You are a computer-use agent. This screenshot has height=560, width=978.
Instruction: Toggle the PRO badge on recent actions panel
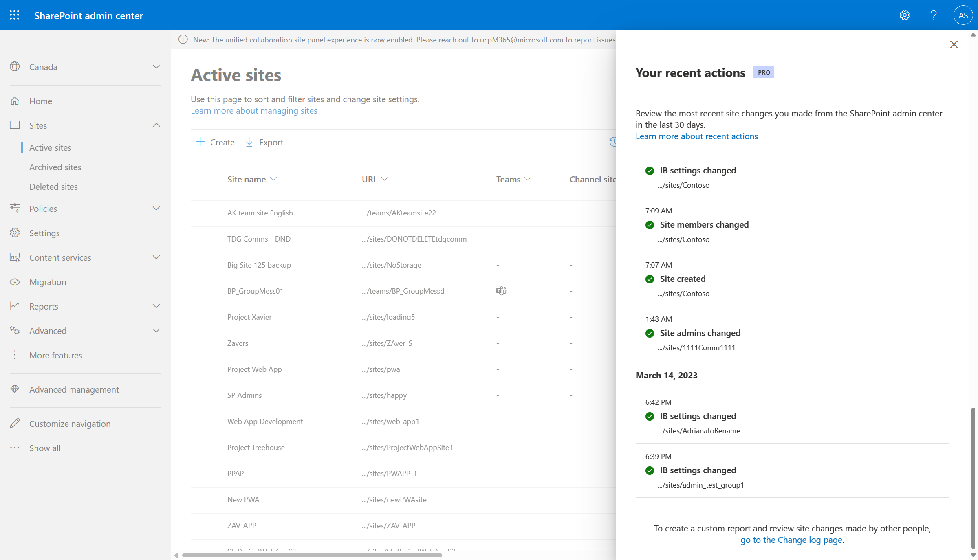tap(763, 72)
